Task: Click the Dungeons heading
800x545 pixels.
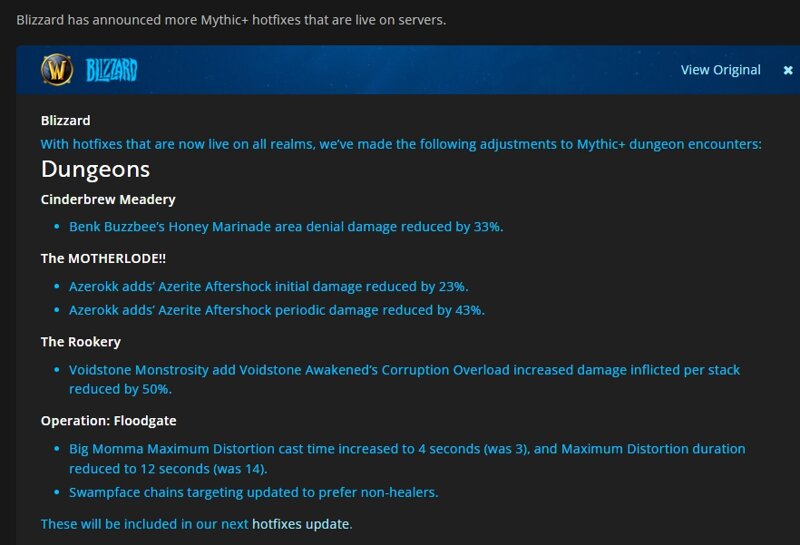Action: pyautogui.click(x=95, y=169)
